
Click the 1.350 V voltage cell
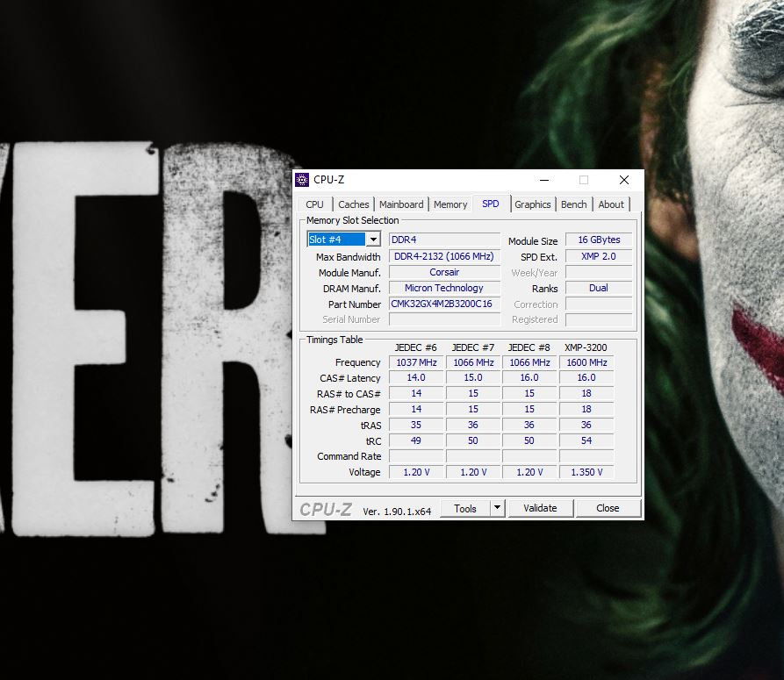coord(586,472)
